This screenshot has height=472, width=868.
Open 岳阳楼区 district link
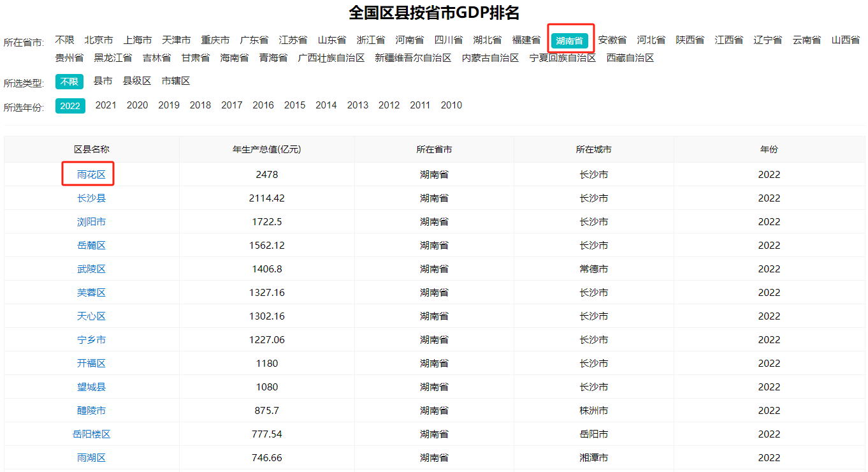(x=91, y=434)
